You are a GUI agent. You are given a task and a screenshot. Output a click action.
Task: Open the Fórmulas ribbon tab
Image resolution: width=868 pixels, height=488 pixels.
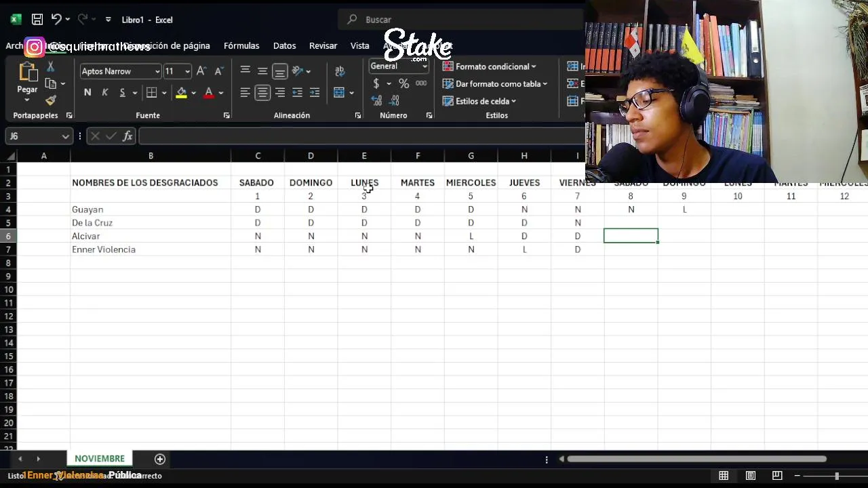[x=241, y=45]
